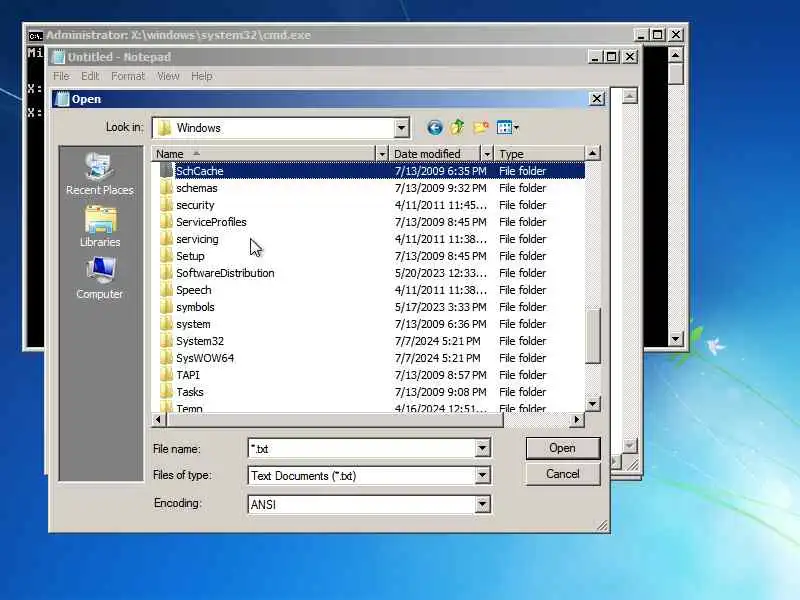Open the Format menu in Notepad
800x600 pixels.
pyautogui.click(x=128, y=76)
